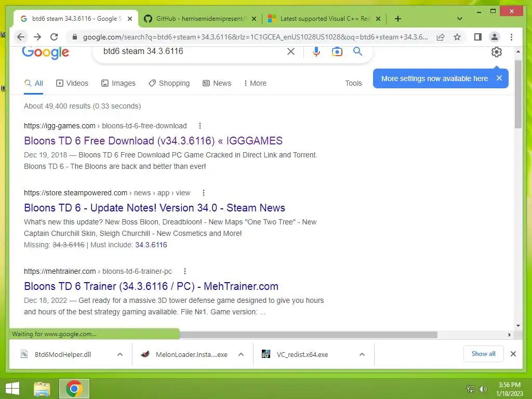Focus the Google search input field
Screen dimensions: 532x399
click(192, 51)
